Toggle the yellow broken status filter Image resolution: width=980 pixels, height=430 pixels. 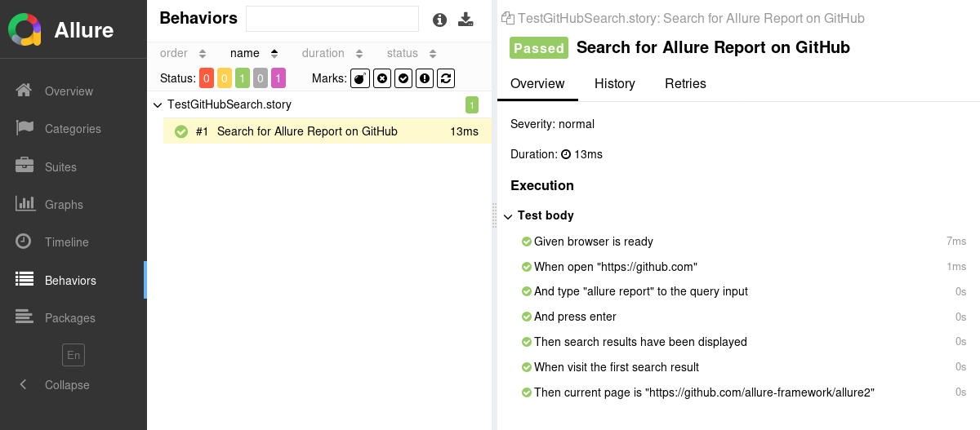point(225,78)
